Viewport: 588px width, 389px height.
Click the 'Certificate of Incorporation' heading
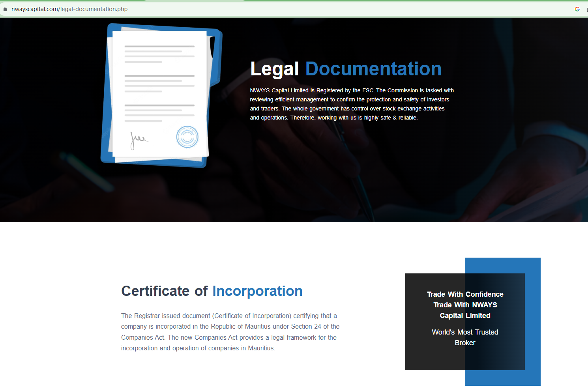point(212,291)
